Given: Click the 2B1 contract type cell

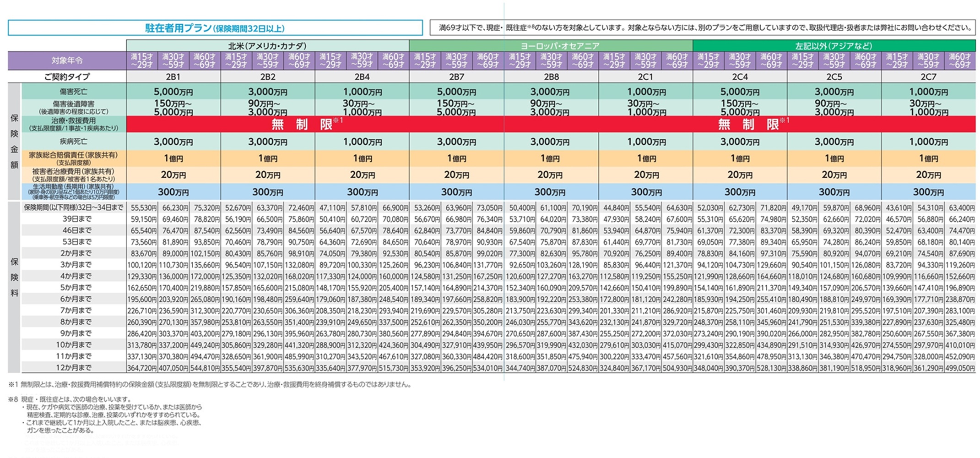Looking at the screenshot, I should click(x=173, y=76).
